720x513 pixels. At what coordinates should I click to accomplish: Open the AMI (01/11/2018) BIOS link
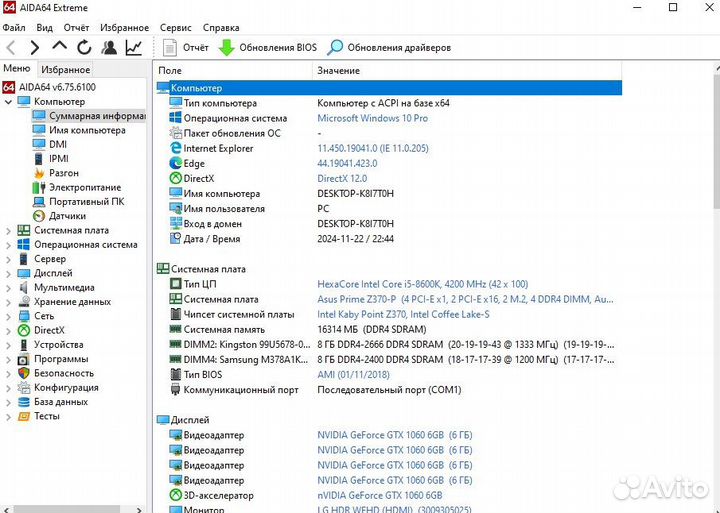(353, 375)
